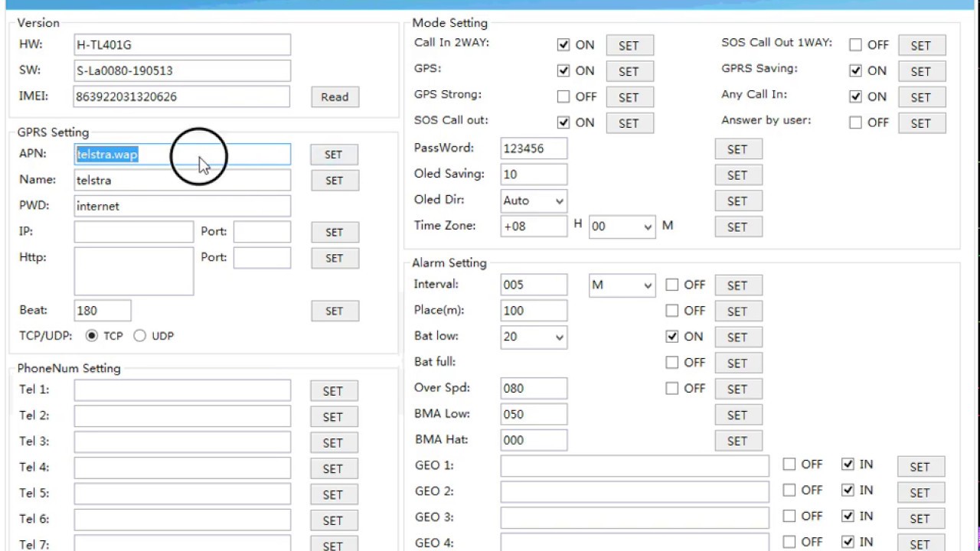Image resolution: width=980 pixels, height=551 pixels.
Task: Enable SOS Call Out 1WAY checkbox
Action: pos(855,45)
